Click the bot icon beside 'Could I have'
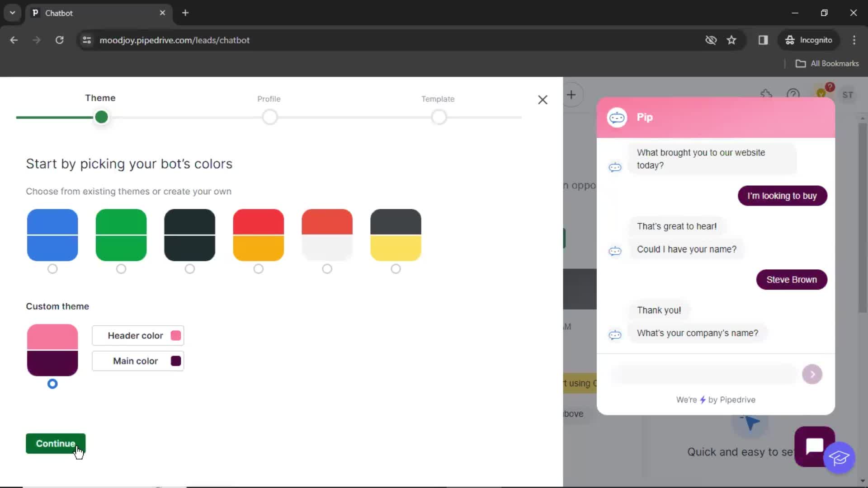This screenshot has height=488, width=868. (615, 251)
